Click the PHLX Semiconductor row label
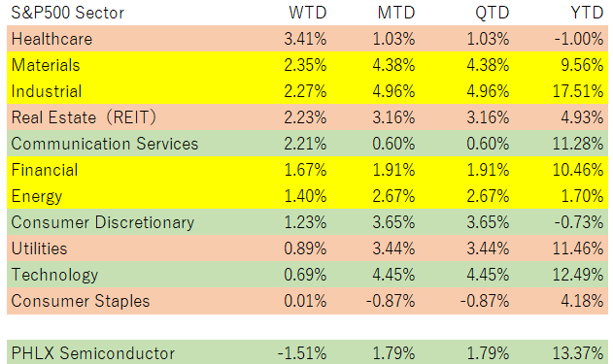The width and height of the screenshot is (613, 364). [93, 353]
